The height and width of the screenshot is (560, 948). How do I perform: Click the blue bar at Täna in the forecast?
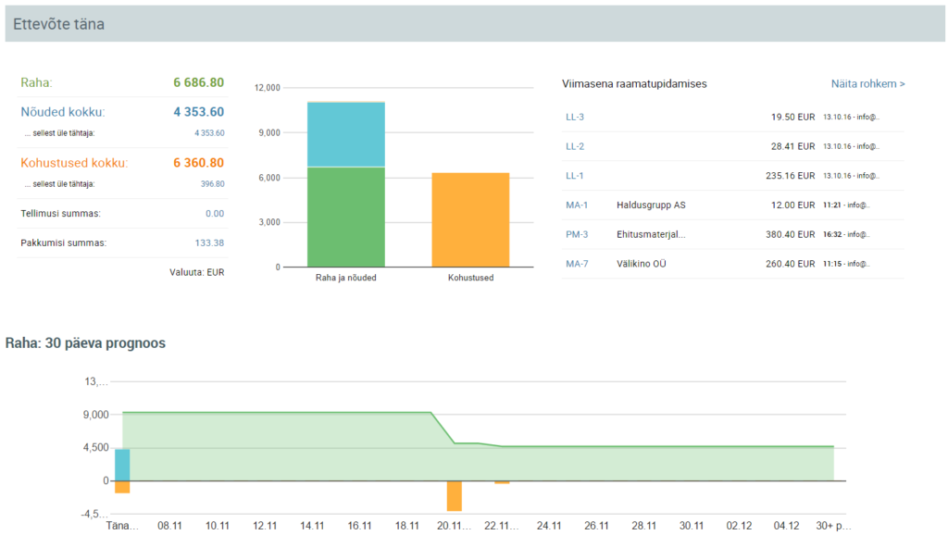point(122,465)
